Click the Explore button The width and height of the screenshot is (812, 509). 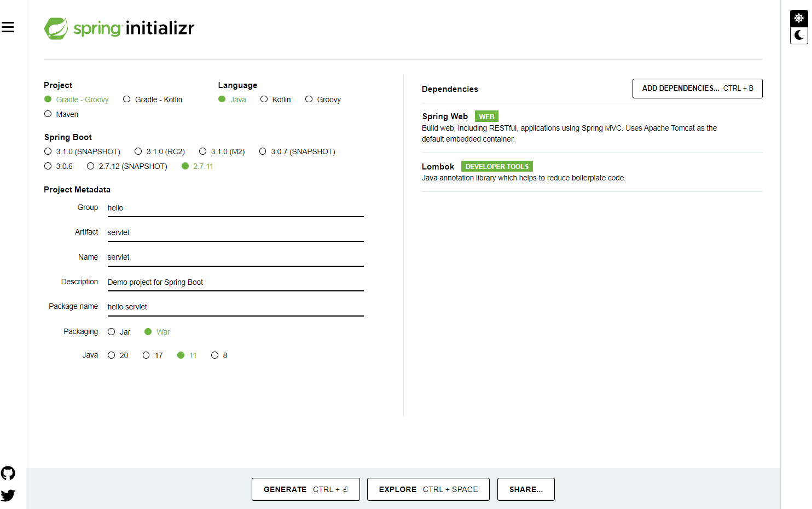(428, 489)
